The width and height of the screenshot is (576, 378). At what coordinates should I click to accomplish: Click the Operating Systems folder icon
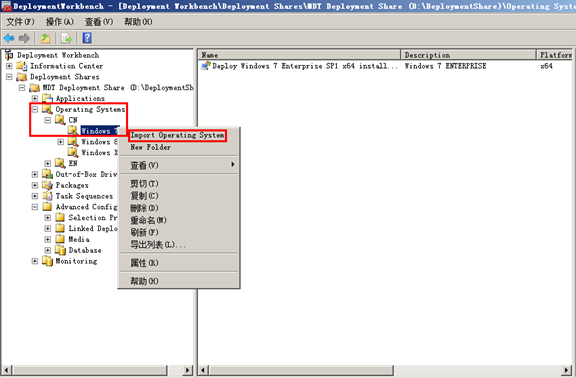pos(47,109)
